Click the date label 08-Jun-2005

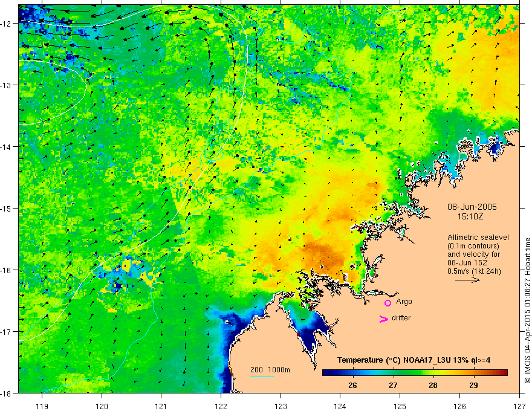[472, 207]
